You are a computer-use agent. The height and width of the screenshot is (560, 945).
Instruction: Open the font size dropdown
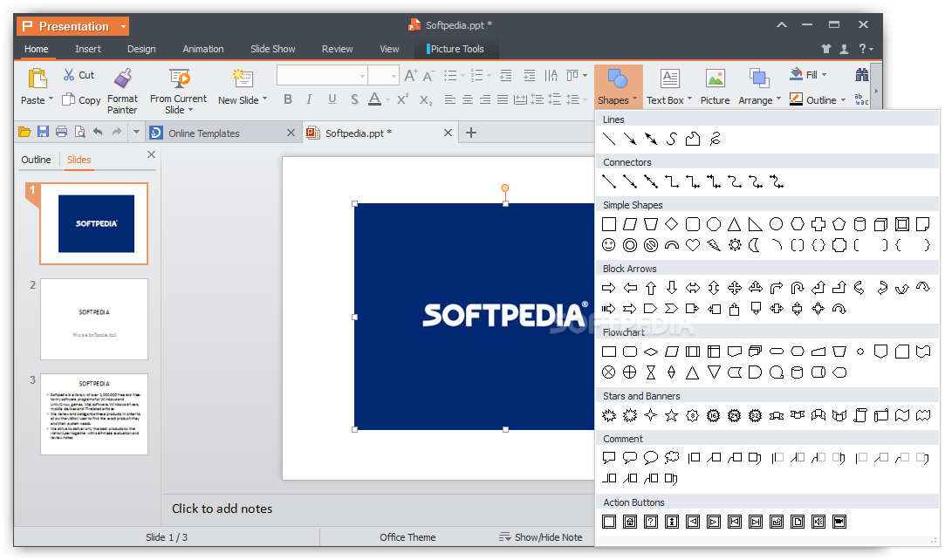[394, 76]
